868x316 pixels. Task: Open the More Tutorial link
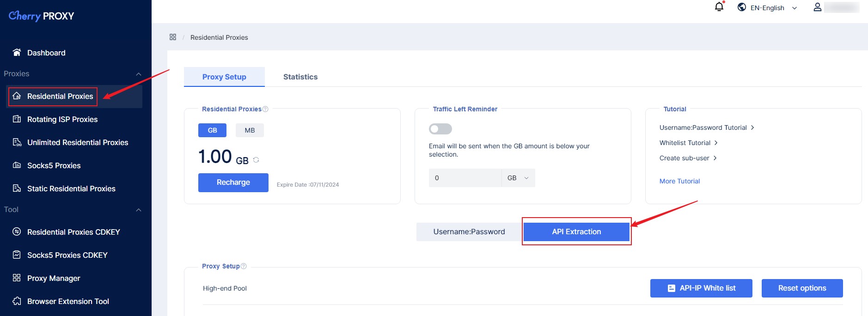pos(679,181)
